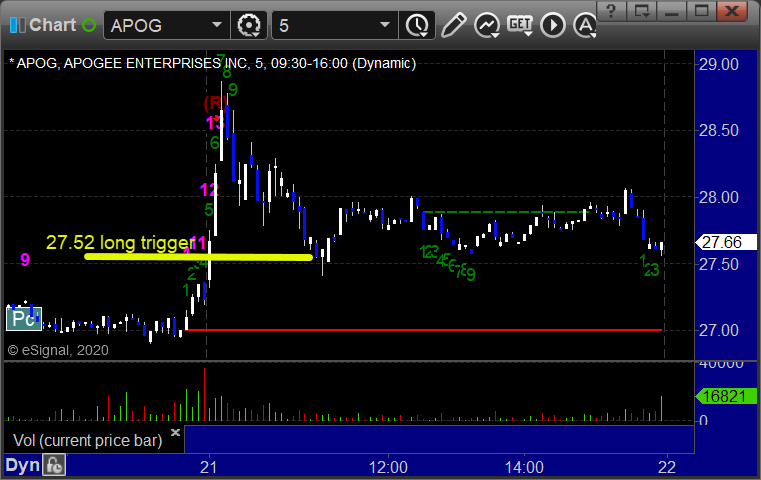Select the yellow 27.52 long trigger line

click(x=199, y=257)
